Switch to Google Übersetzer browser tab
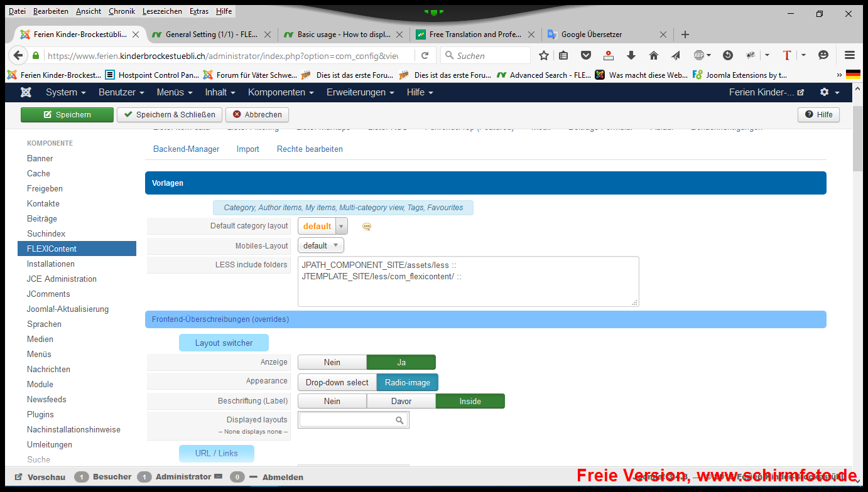 pyautogui.click(x=607, y=35)
